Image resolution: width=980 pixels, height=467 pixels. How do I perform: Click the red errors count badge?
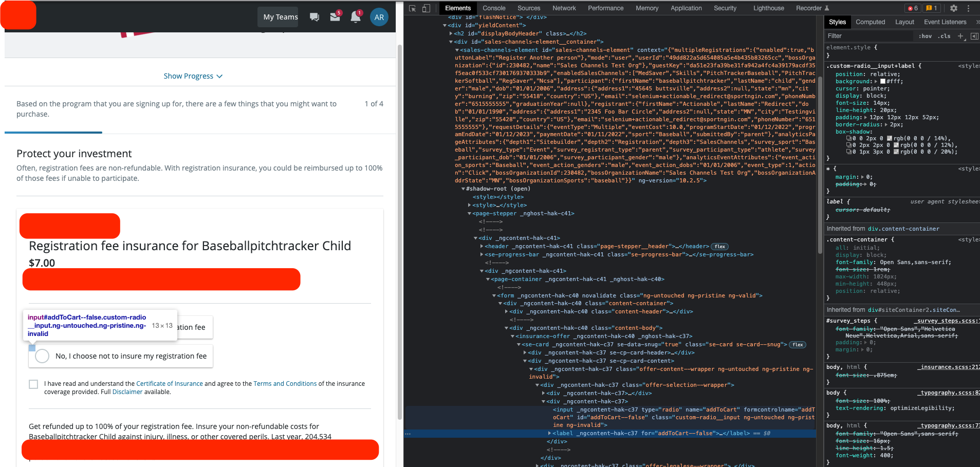[x=913, y=8]
